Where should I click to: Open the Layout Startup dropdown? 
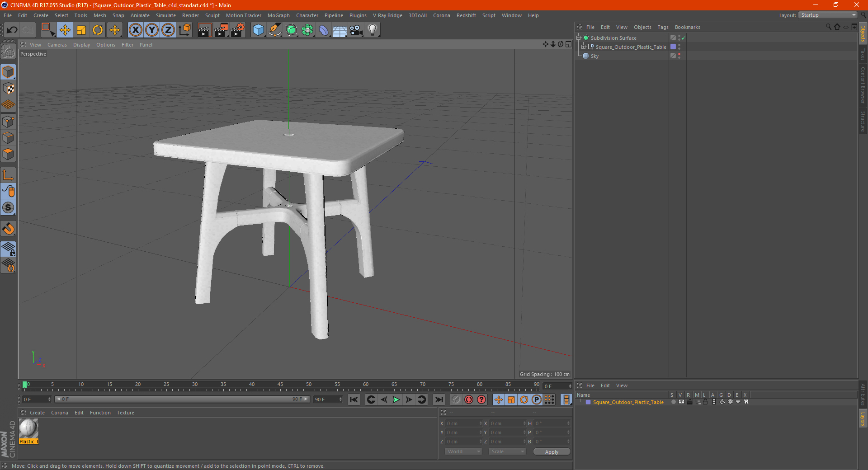(828, 15)
